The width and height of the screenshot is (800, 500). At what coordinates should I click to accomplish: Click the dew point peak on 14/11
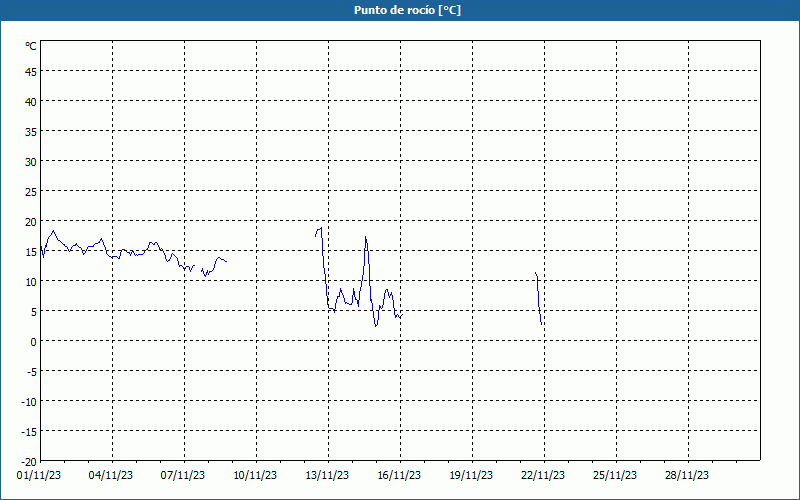[x=366, y=237]
